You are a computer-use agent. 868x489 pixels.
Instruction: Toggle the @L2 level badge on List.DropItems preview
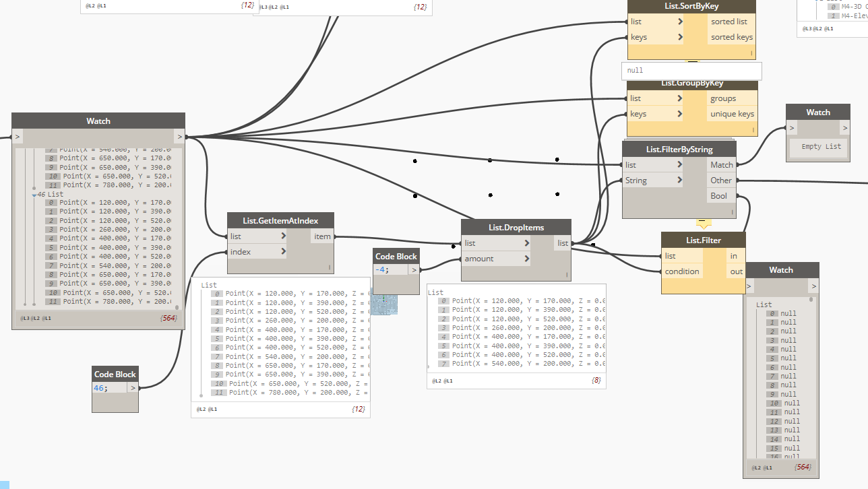435,381
